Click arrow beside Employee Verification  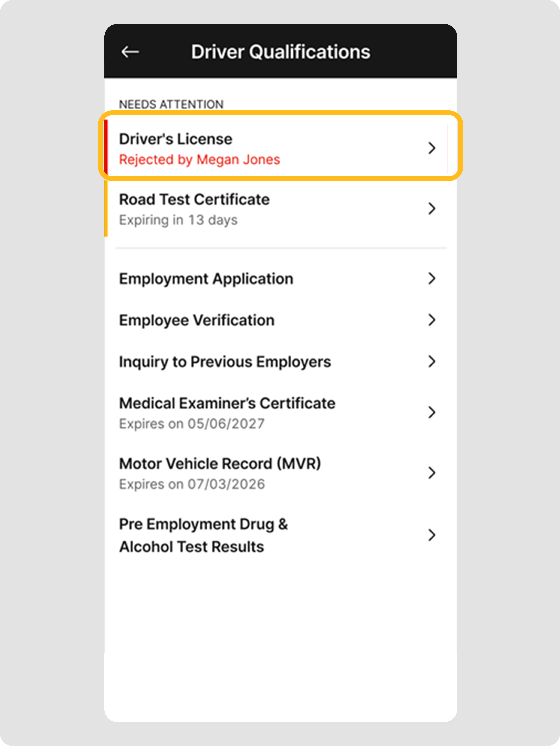point(431,320)
